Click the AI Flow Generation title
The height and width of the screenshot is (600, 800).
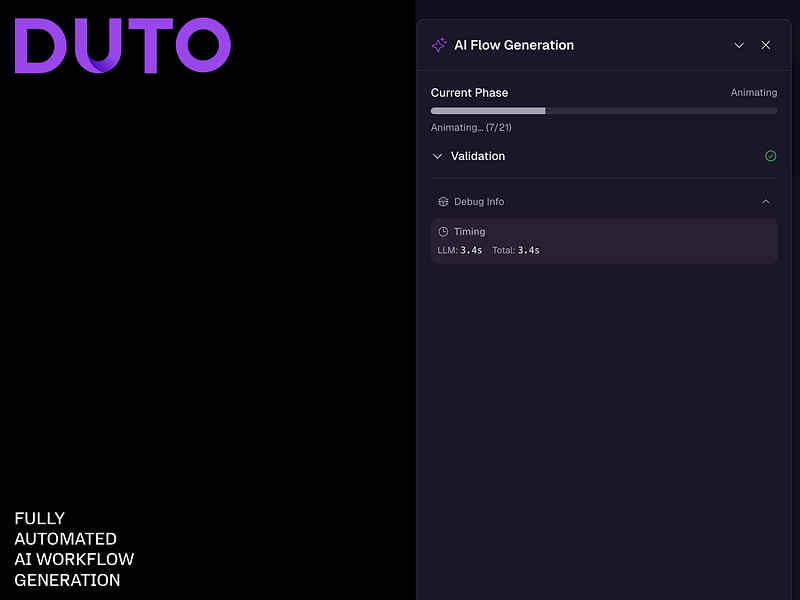tap(514, 45)
